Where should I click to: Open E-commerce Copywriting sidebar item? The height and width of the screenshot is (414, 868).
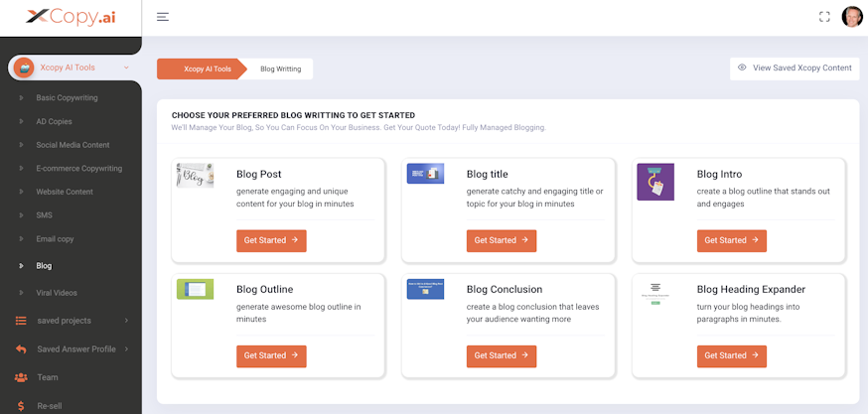click(78, 168)
